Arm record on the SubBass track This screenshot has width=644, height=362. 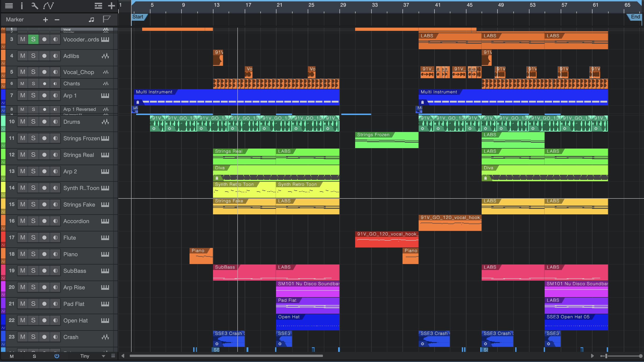[x=44, y=271]
